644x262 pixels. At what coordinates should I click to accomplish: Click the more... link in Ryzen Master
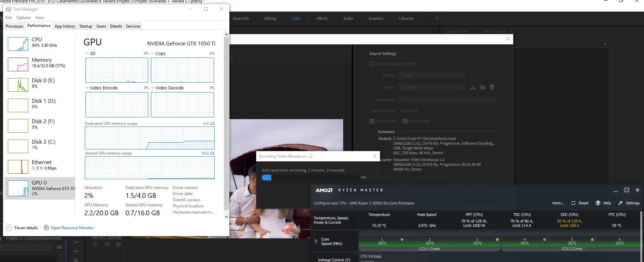click(x=558, y=203)
